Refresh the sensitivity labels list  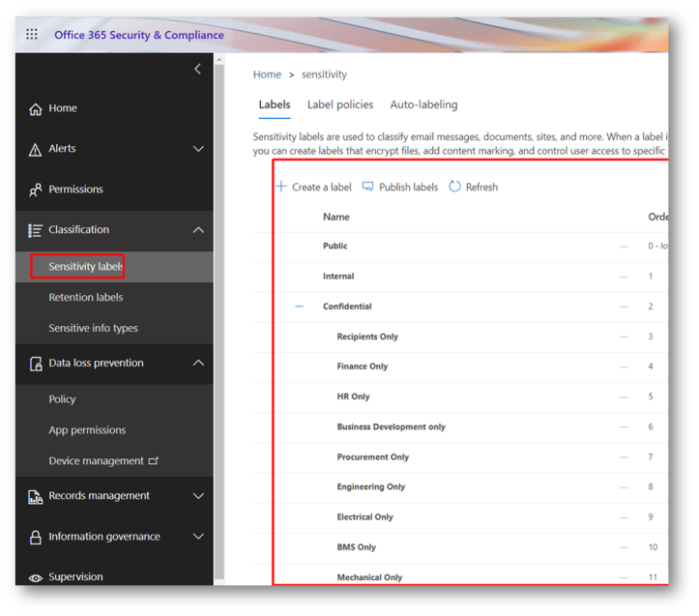(473, 187)
